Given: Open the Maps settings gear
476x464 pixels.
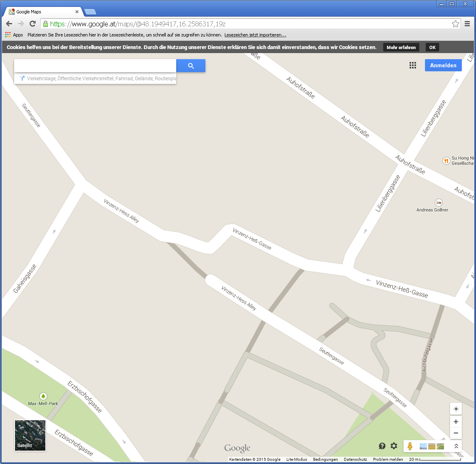Looking at the screenshot, I should pos(394,446).
